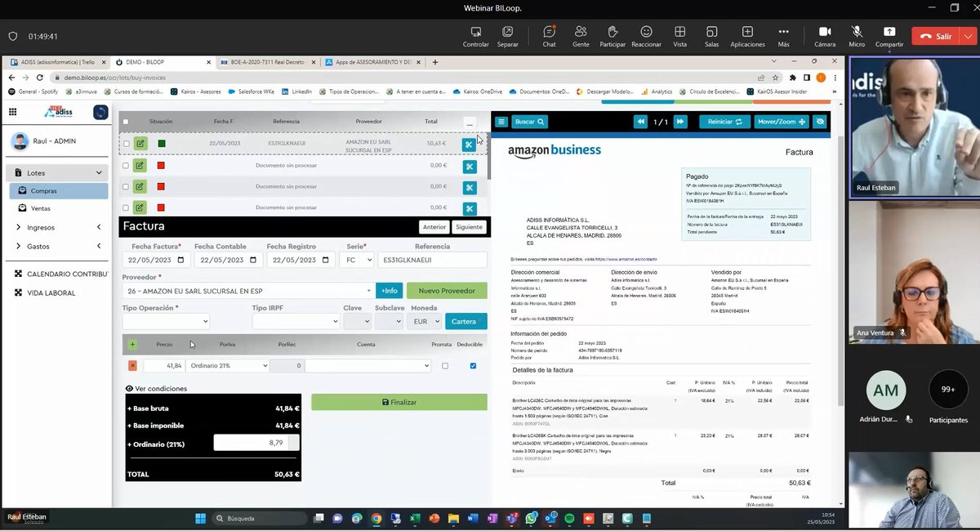The height and width of the screenshot is (531, 980).
Task: Click the Nuevo Proveedor button
Action: coord(447,291)
